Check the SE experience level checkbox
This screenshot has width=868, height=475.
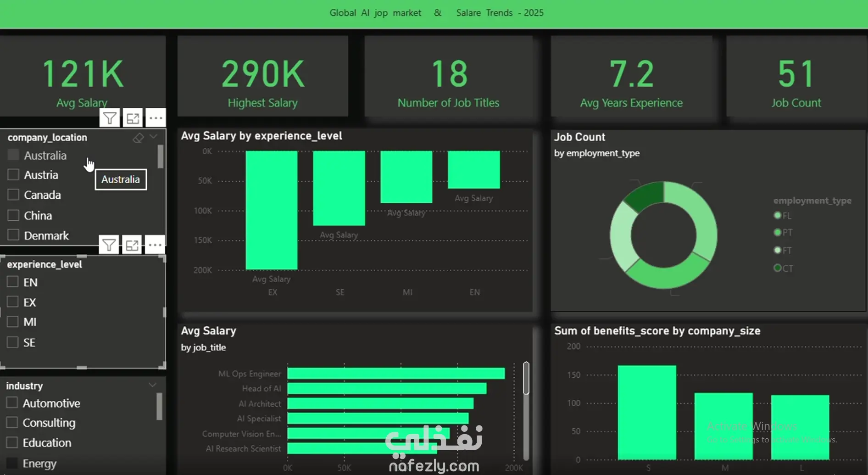click(x=12, y=342)
